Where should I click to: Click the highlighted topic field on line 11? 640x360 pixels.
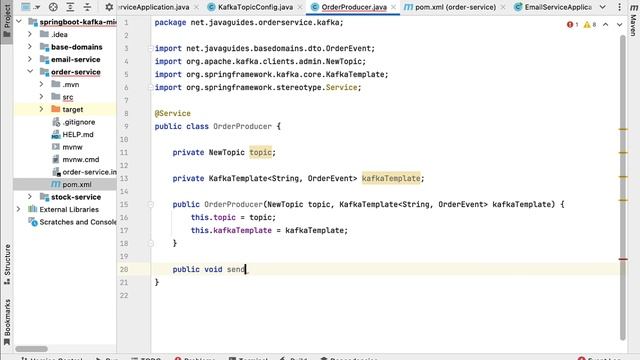260,152
